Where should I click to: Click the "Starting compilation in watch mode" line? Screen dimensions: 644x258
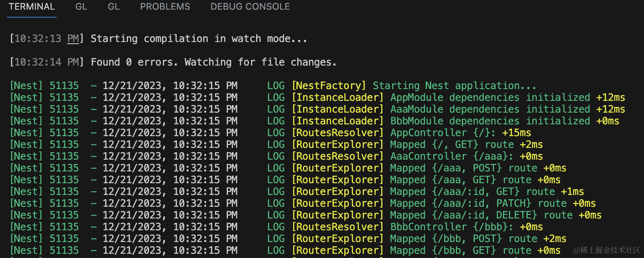click(199, 39)
